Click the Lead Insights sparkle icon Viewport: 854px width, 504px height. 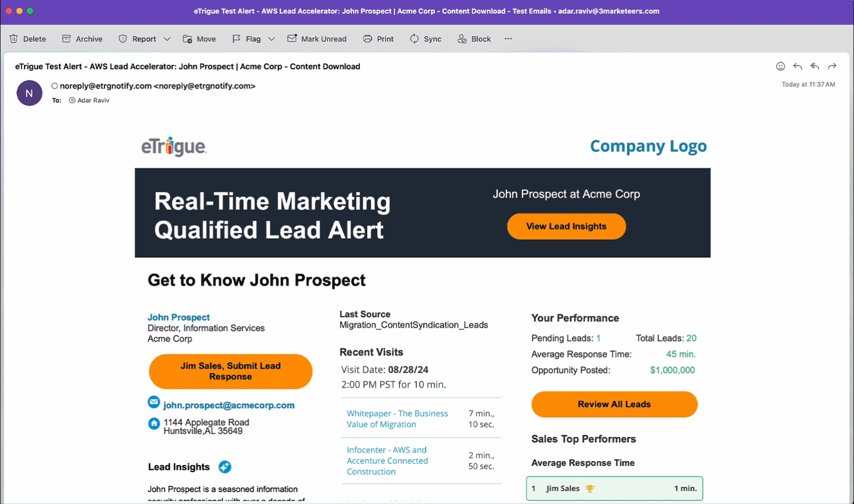[225, 467]
